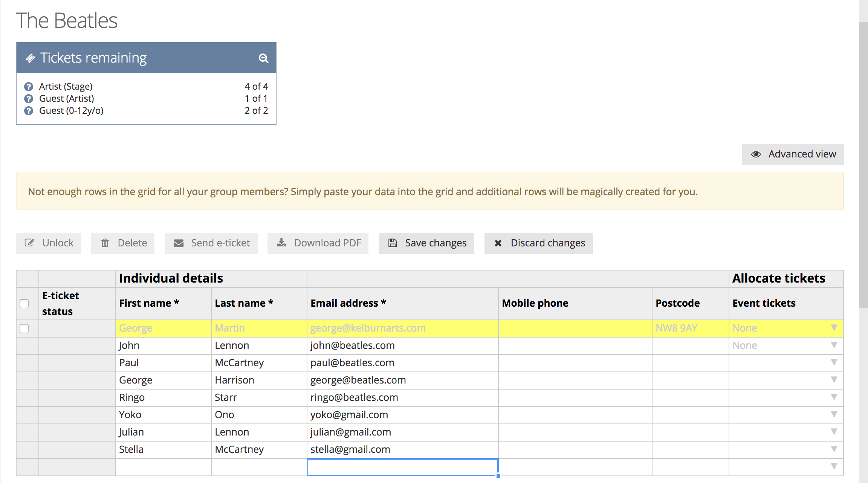Click the magnifier zoom icon in Tickets remaining
The height and width of the screenshot is (483, 868).
tap(263, 58)
